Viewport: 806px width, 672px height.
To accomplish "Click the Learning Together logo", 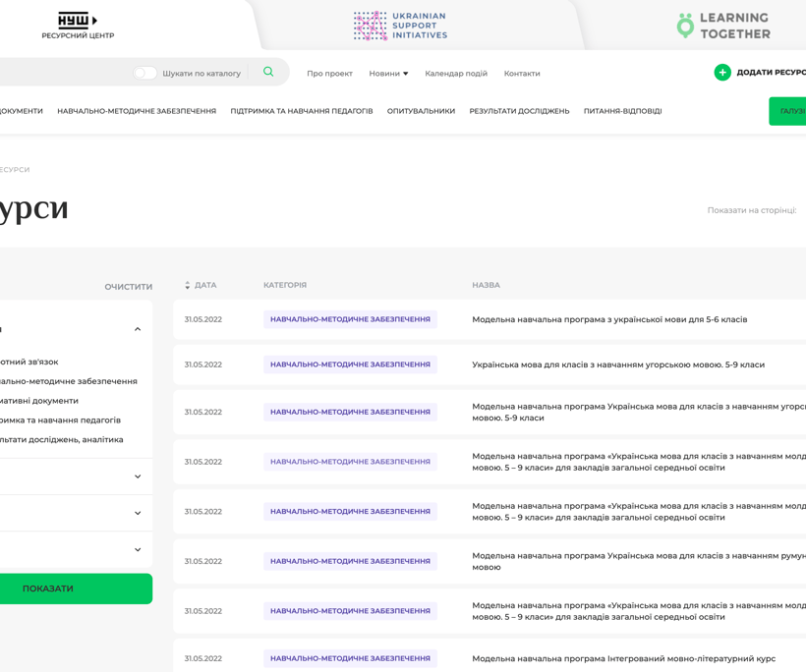I will [x=723, y=26].
